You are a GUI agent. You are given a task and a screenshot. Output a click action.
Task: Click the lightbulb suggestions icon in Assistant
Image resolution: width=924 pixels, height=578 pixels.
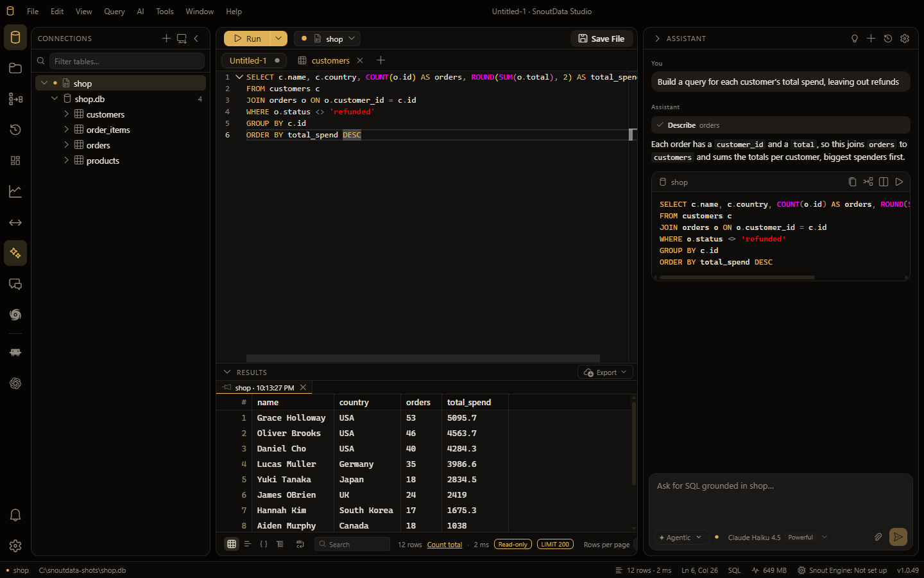(855, 39)
